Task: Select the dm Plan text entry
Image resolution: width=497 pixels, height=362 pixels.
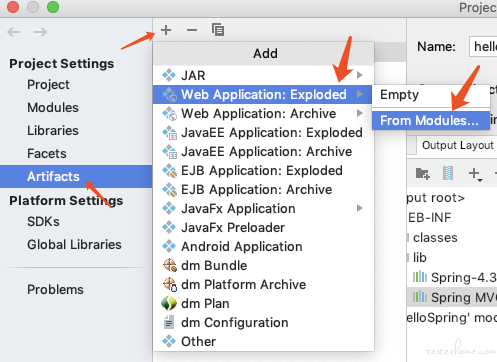Action: [205, 304]
